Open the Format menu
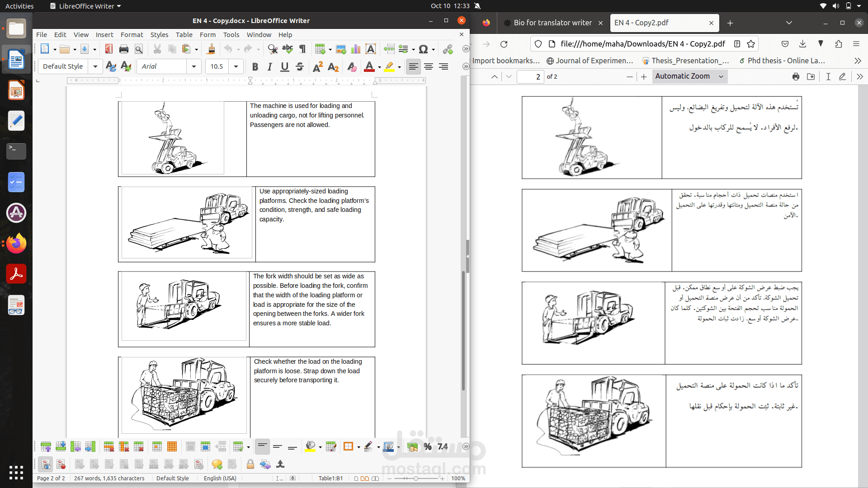The image size is (868, 488). 132,35
